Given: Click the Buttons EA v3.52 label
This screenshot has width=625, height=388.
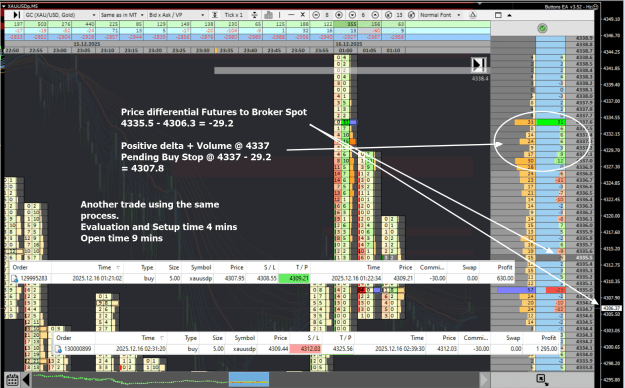Looking at the screenshot, I should click(x=568, y=6).
